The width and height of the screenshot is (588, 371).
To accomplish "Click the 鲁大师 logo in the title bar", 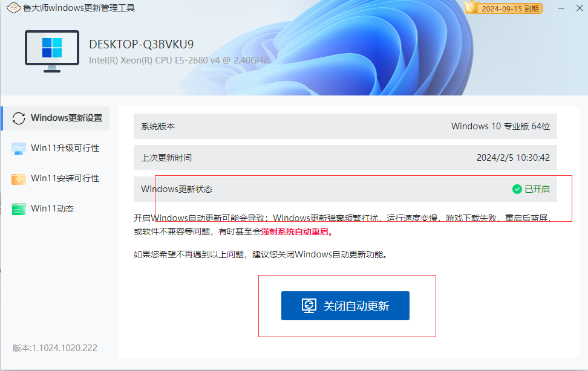I will pos(15,8).
